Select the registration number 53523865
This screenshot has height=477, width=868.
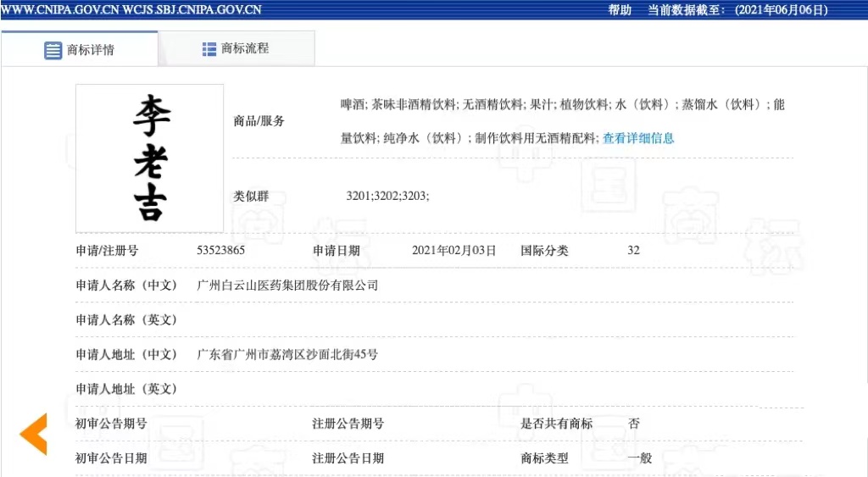point(221,250)
